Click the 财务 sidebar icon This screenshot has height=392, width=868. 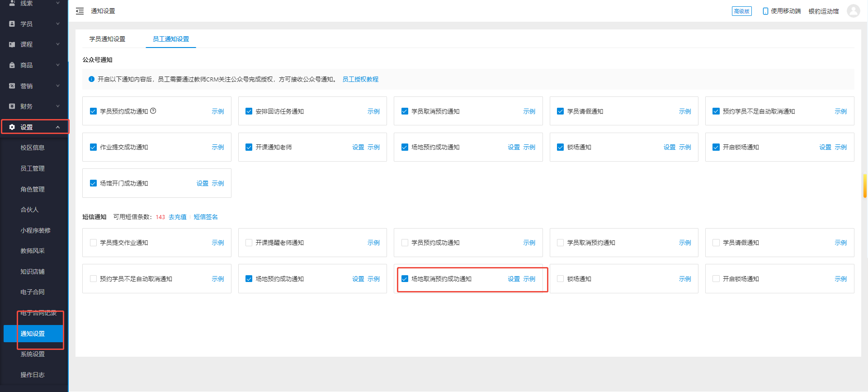pos(12,106)
